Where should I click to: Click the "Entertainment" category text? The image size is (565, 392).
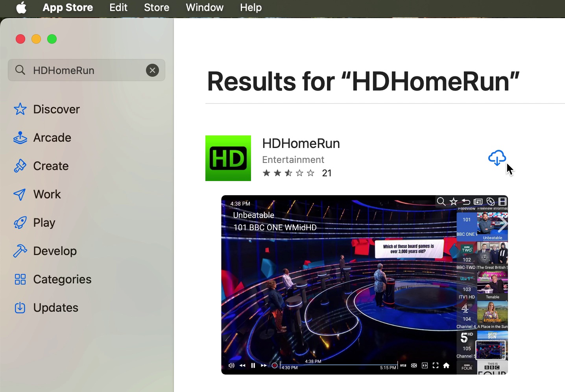(293, 160)
